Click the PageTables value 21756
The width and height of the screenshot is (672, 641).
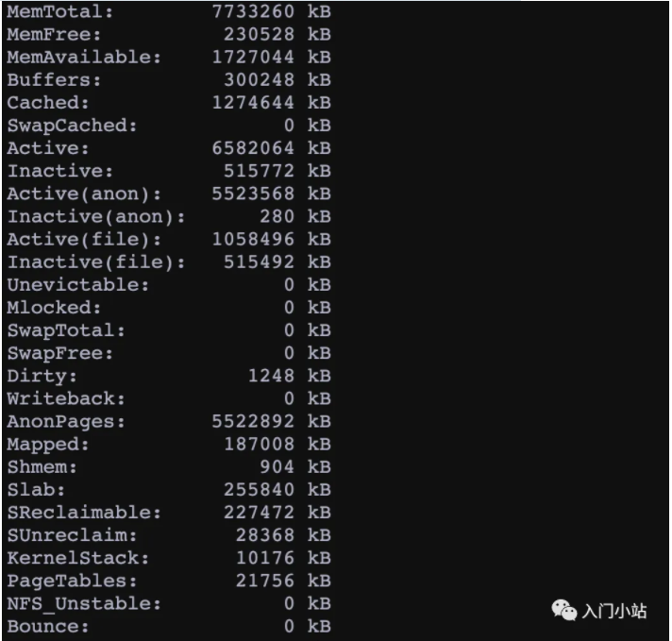click(264, 581)
